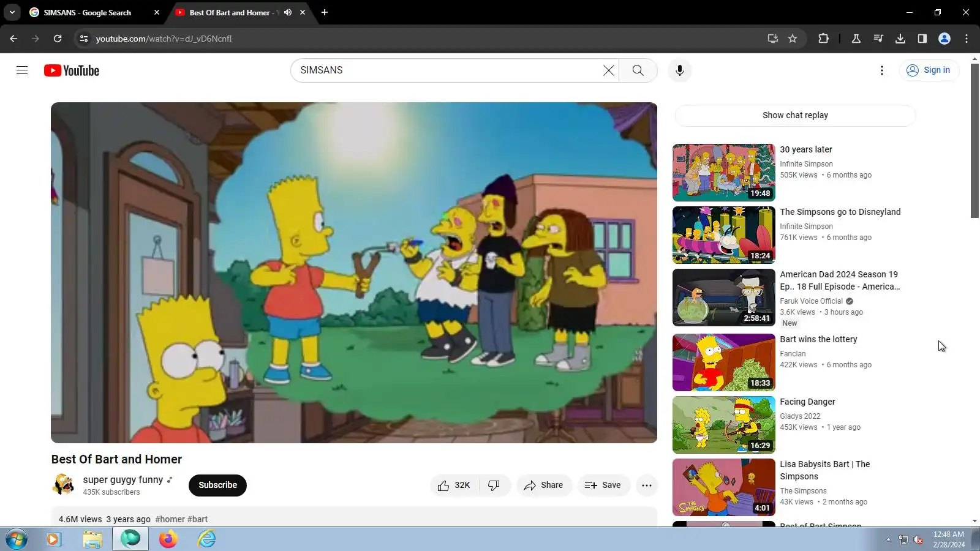Open Facing Danger video thumbnail
Screen dimensions: 980x551
[x=724, y=425]
